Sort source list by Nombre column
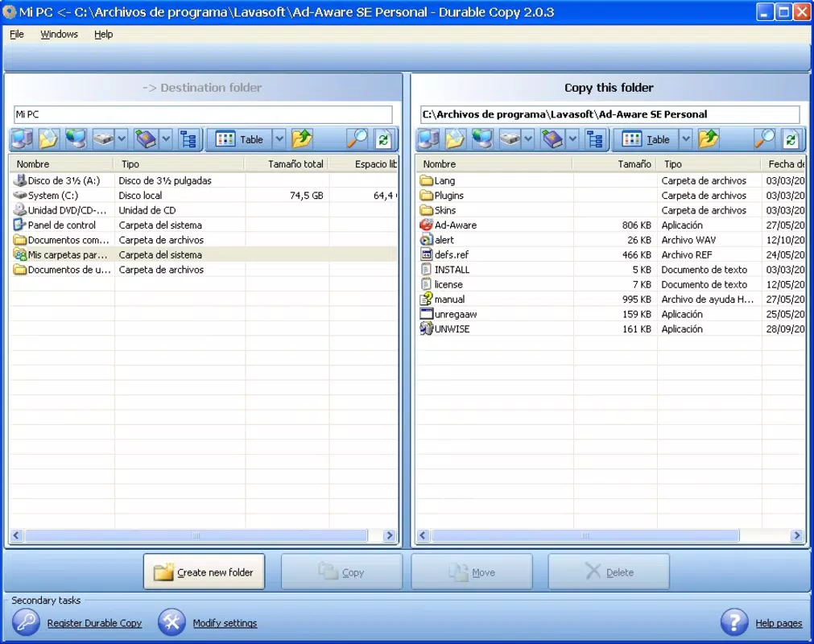Viewport: 814px width, 644px height. [x=494, y=164]
